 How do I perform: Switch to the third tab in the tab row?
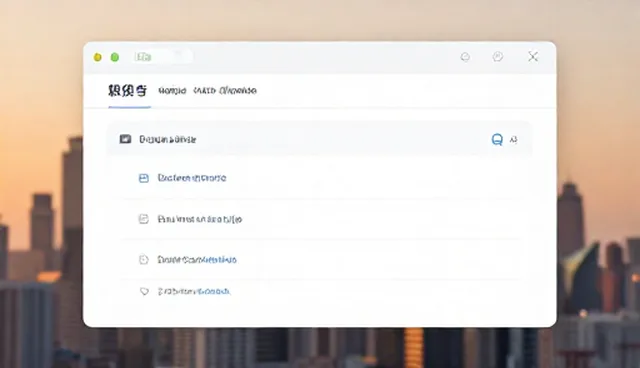[x=225, y=91]
